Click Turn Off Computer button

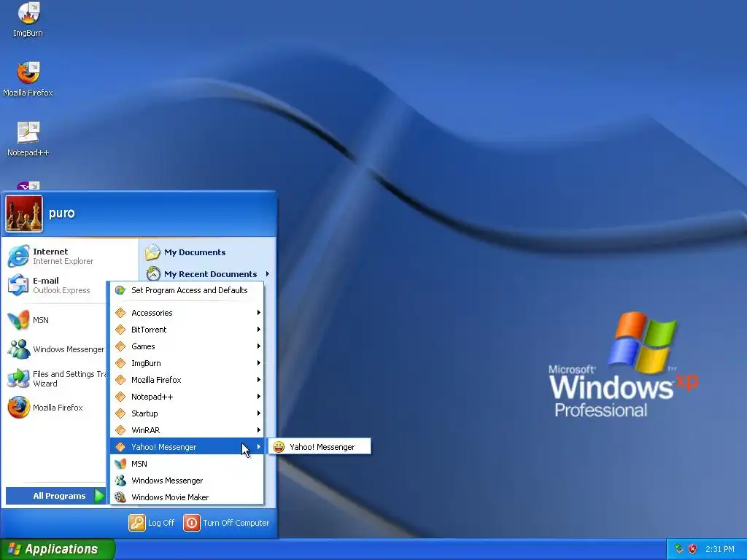227,523
